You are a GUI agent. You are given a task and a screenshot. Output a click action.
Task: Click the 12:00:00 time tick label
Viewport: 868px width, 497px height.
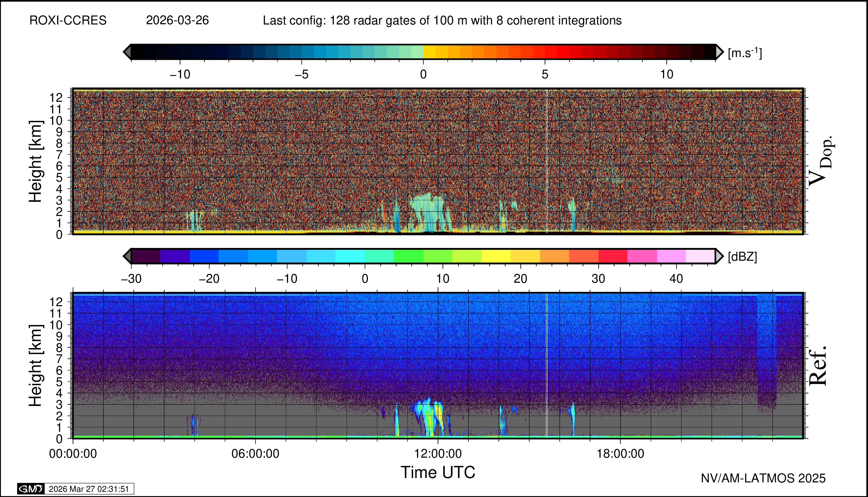(x=438, y=454)
